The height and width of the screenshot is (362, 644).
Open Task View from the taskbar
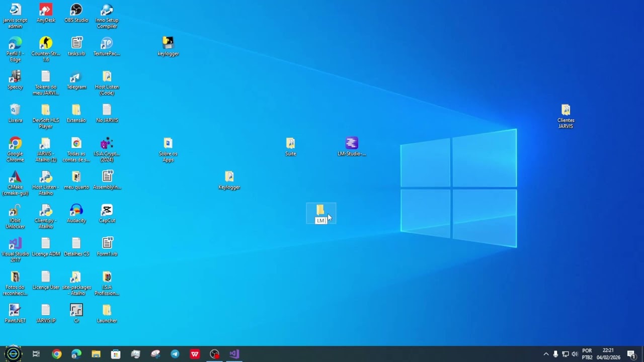click(x=36, y=354)
